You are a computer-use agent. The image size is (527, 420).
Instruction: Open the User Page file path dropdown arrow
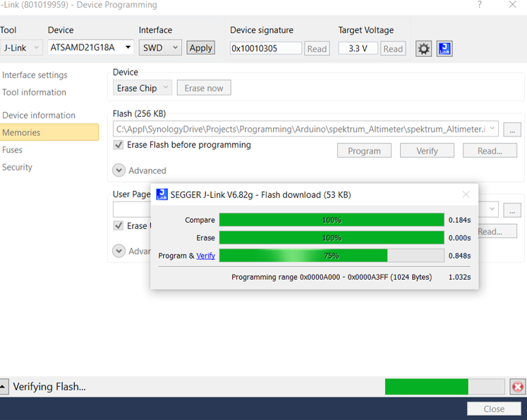pos(492,209)
